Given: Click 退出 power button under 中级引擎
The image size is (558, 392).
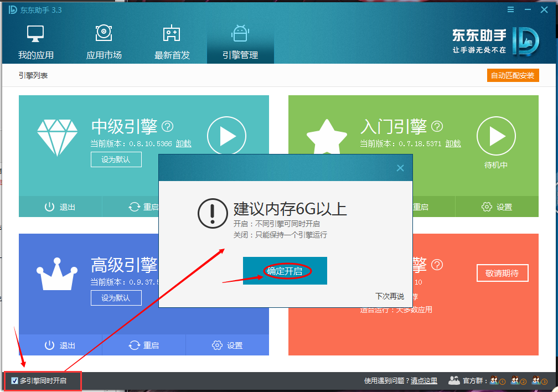Looking at the screenshot, I should [x=60, y=207].
